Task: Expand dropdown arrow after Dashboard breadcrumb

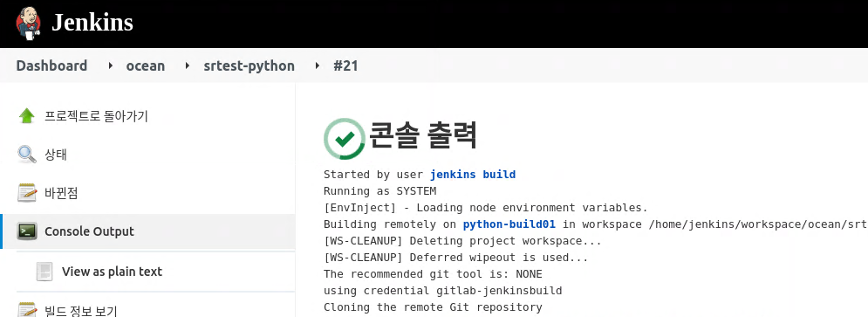Action: click(111, 66)
